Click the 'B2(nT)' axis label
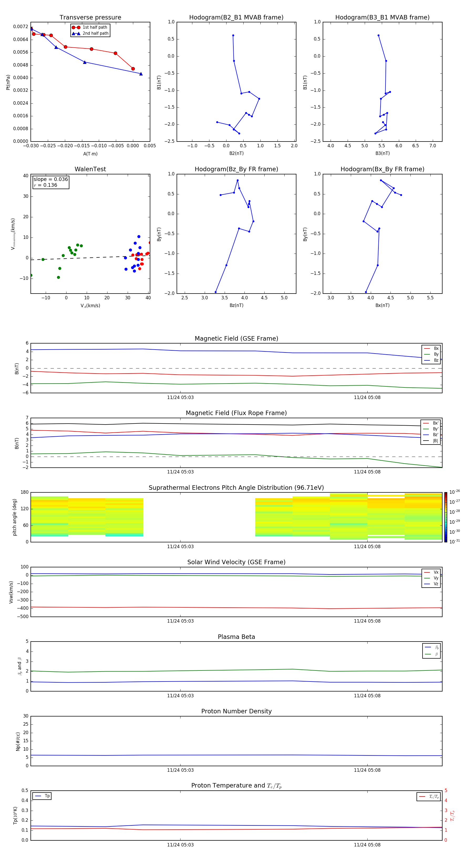The image size is (473, 868). coord(236,153)
